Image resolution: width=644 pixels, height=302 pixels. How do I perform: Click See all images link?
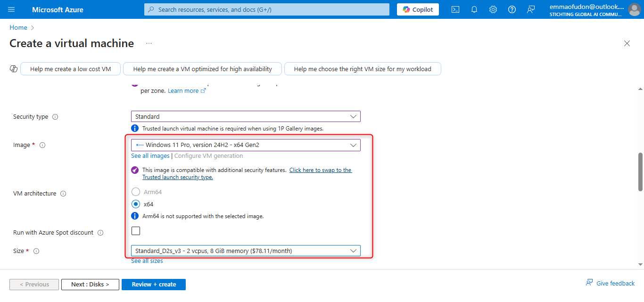coord(150,156)
